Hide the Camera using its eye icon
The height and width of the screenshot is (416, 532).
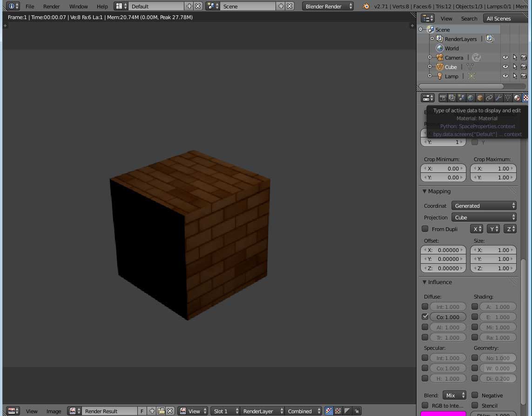[505, 57]
